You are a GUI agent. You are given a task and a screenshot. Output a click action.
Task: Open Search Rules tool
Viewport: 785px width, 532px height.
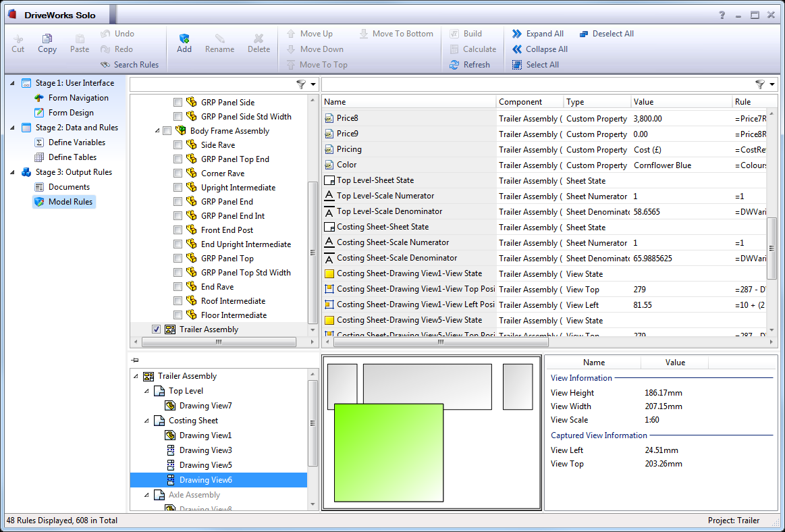[x=130, y=65]
